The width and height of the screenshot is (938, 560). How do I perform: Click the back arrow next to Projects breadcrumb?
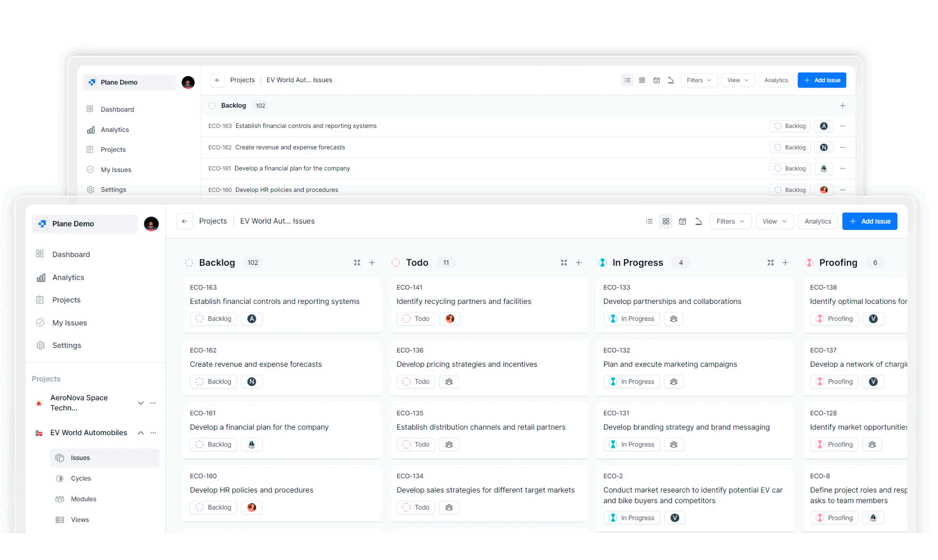click(185, 221)
